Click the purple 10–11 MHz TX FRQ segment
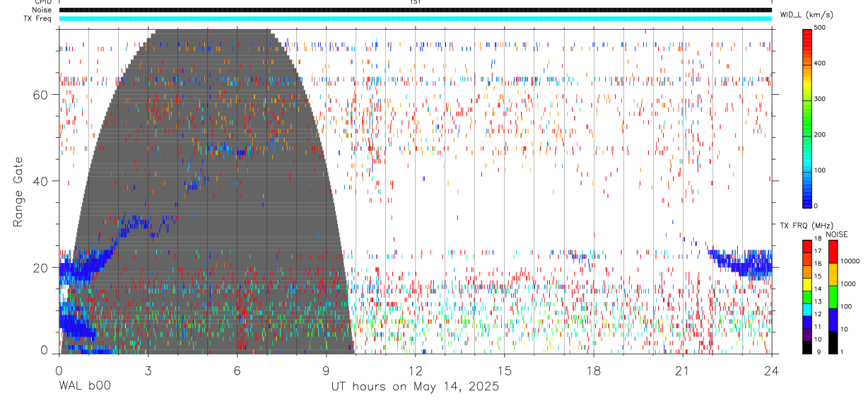This screenshot has height=401, width=868. coord(807,335)
